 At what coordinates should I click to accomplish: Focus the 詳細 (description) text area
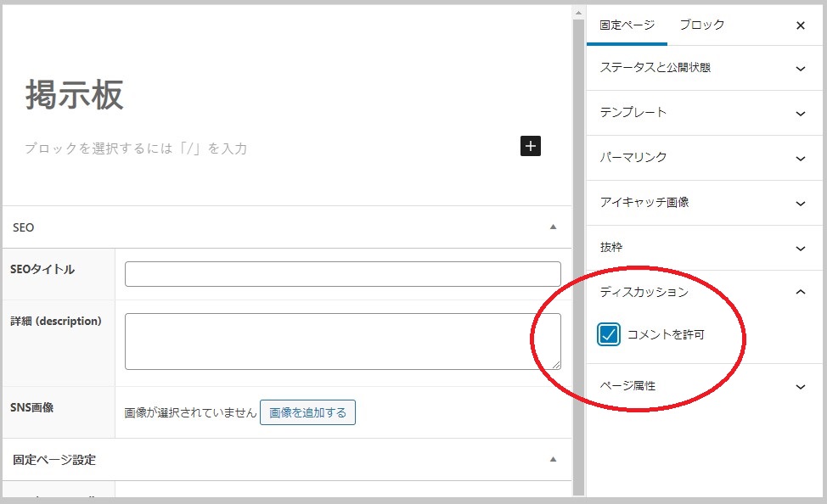click(342, 341)
